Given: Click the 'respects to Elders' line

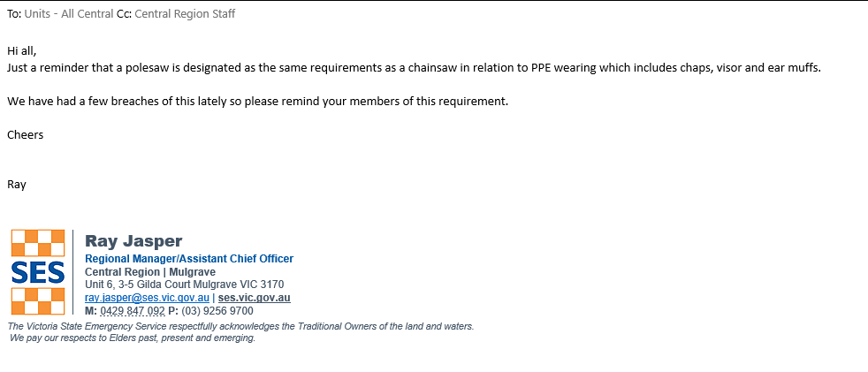Looking at the screenshot, I should (x=131, y=338).
